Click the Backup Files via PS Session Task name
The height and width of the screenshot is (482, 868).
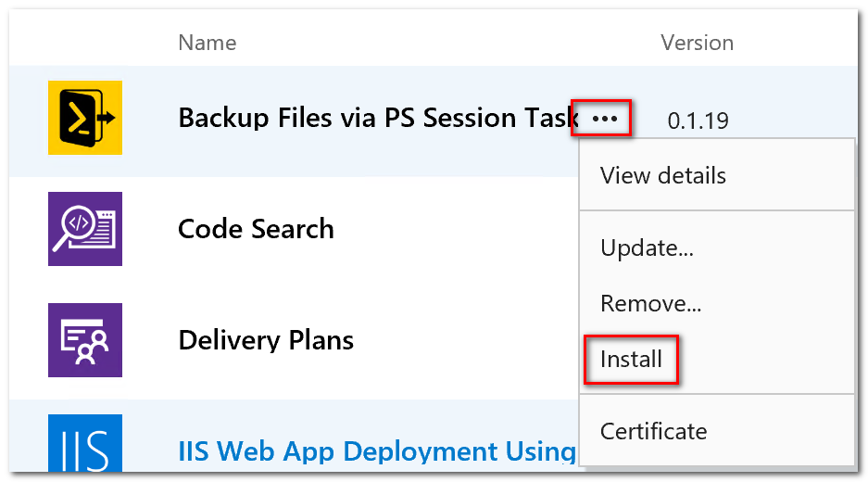click(x=378, y=118)
